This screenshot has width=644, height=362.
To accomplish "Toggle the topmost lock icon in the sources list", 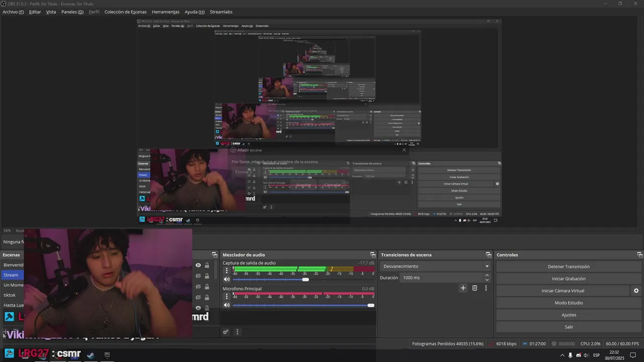I will (207, 265).
